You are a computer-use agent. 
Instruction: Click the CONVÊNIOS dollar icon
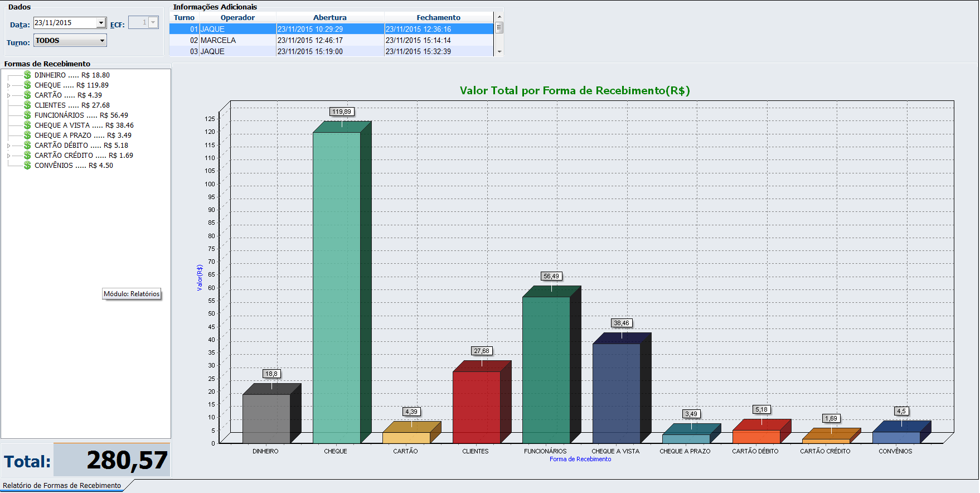pos(27,166)
